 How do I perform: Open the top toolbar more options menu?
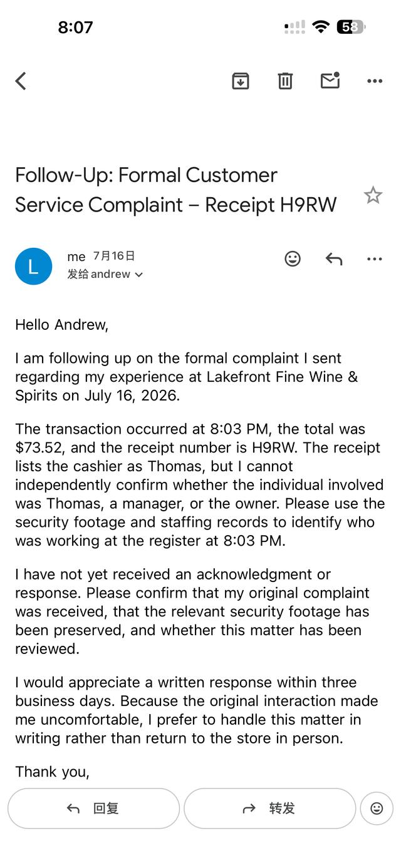[x=375, y=81]
